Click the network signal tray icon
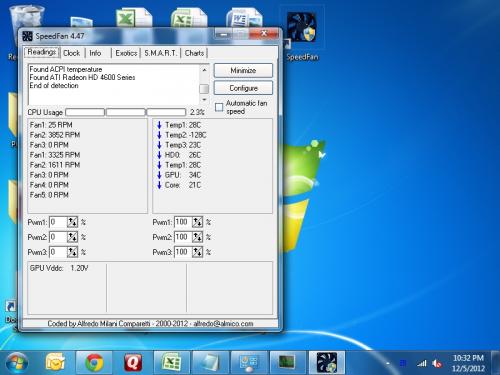 [422, 363]
